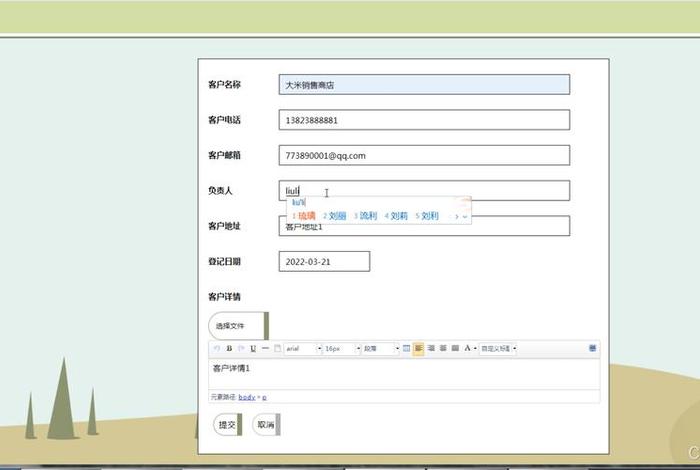Expand IME candidate list down arrow
700x470 pixels.
[465, 216]
